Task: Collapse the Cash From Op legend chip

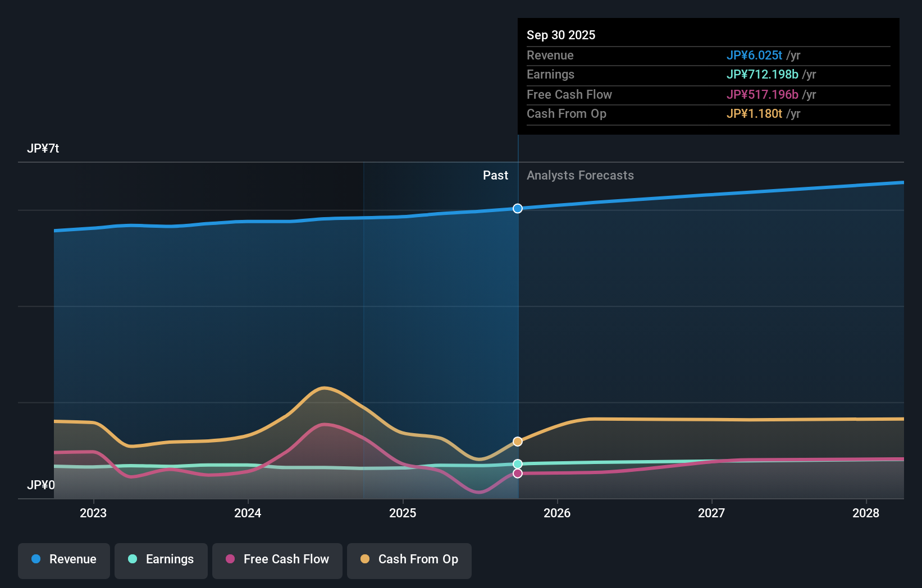Action: 409,559
